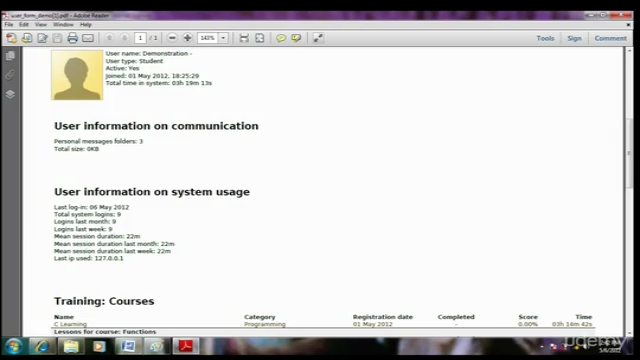Click the scroll down arrow of scrollbar
The height and width of the screenshot is (360, 640).
[x=629, y=333]
